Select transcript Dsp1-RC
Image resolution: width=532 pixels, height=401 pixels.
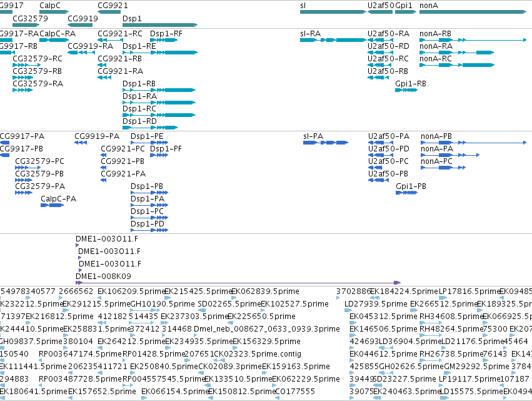[x=159, y=115]
